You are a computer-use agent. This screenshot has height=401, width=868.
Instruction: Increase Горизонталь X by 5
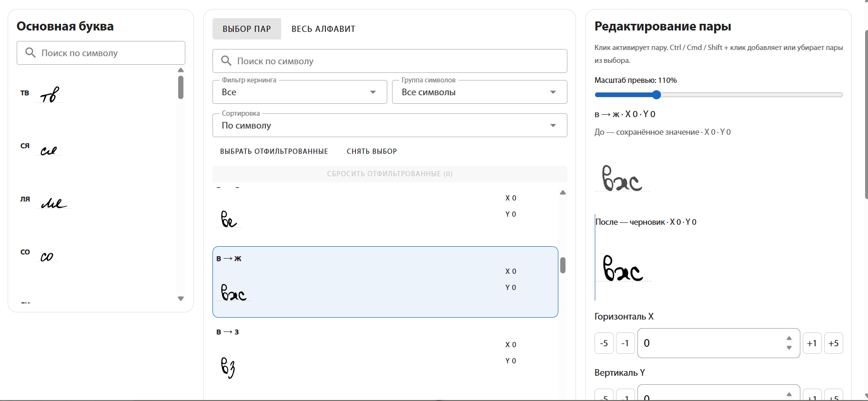click(834, 343)
